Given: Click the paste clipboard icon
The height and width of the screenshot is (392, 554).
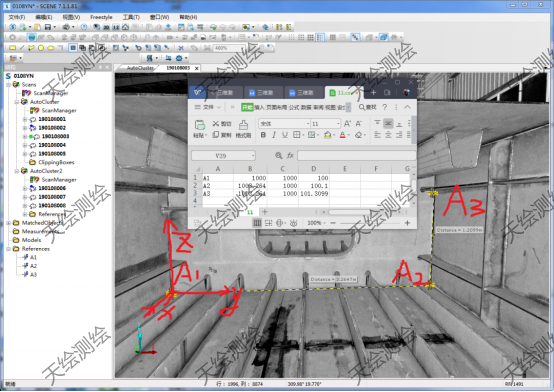Looking at the screenshot, I should (x=200, y=125).
